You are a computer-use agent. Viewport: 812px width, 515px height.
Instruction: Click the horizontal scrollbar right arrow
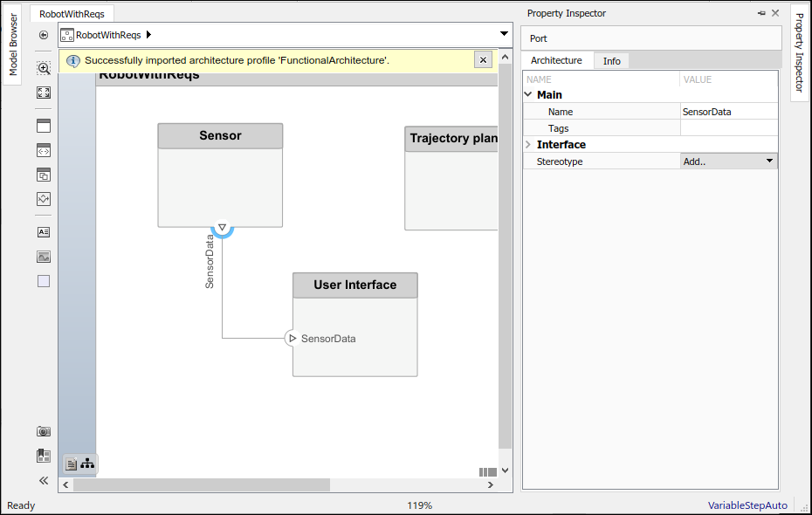(491, 485)
